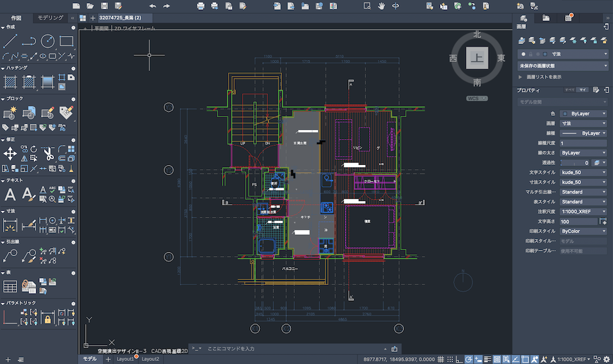Switch to the Layout2 tab
This screenshot has width=613, height=364.
point(151,359)
